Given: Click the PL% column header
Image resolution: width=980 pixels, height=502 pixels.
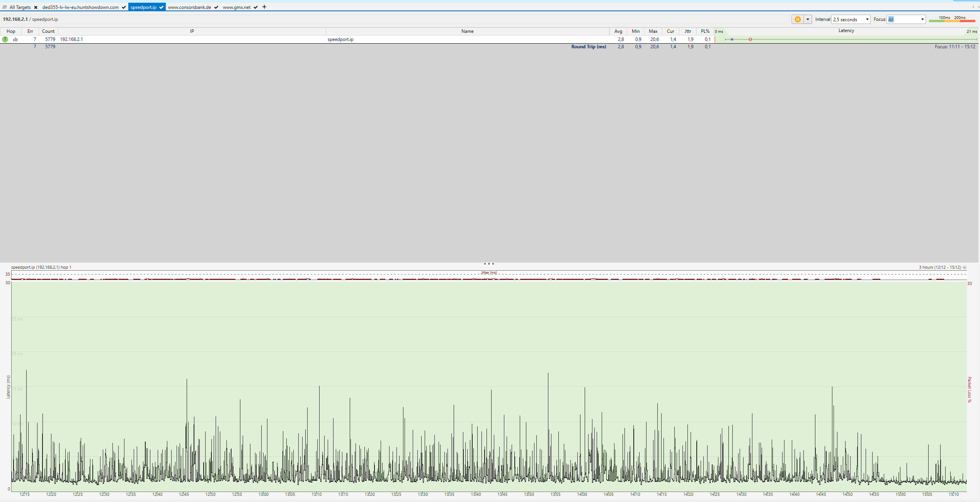Looking at the screenshot, I should [705, 31].
